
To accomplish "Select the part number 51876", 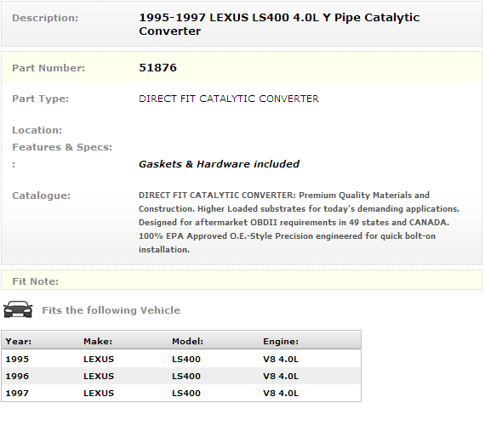I will click(157, 68).
